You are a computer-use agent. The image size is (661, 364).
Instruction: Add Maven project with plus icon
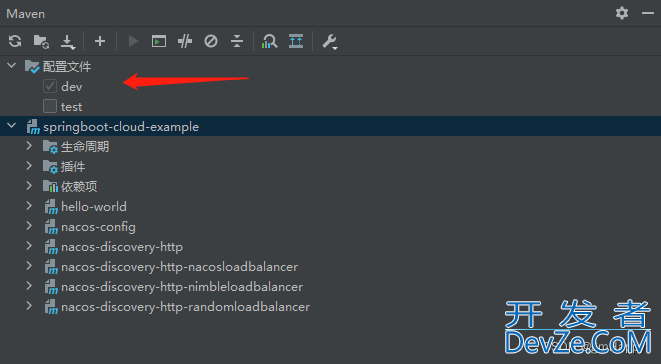[100, 41]
